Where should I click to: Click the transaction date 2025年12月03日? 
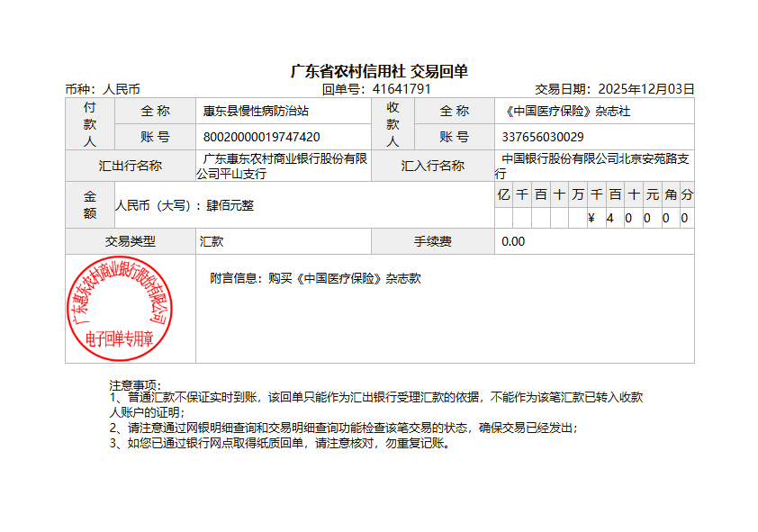coord(646,89)
